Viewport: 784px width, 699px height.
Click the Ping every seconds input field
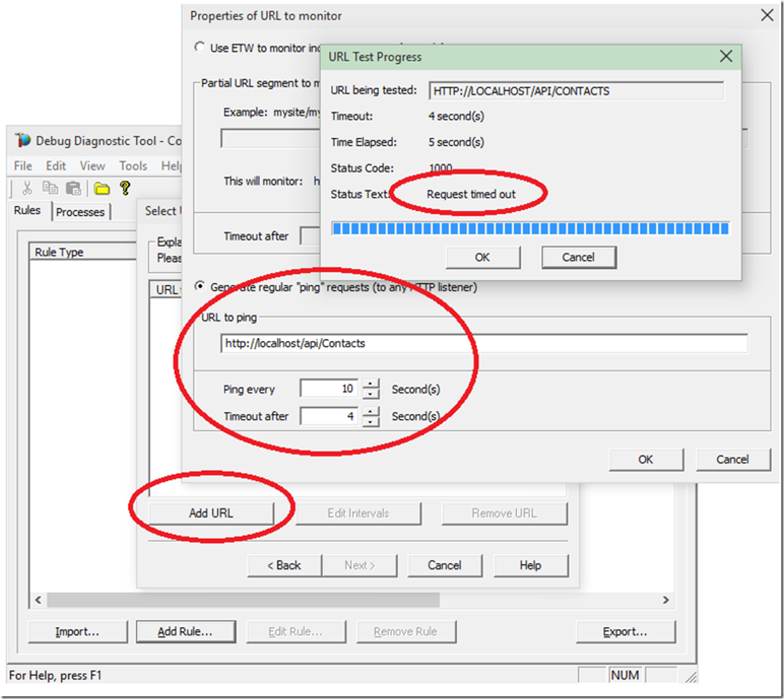[329, 389]
